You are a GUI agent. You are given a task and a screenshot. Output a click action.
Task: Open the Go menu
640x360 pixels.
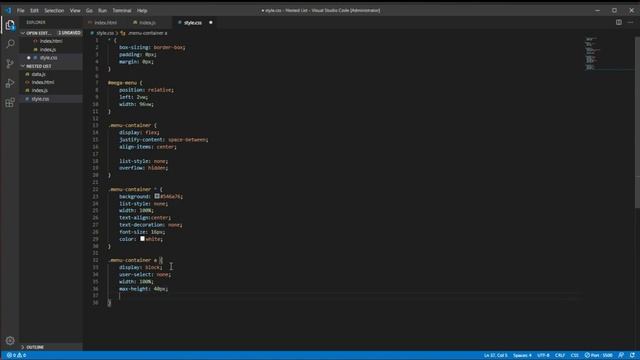pyautogui.click(x=89, y=10)
